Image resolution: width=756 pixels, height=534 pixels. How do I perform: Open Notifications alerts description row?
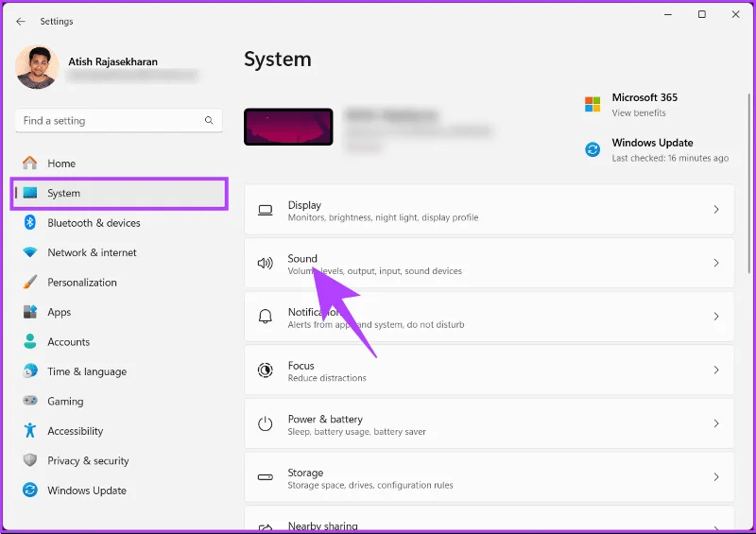point(489,317)
